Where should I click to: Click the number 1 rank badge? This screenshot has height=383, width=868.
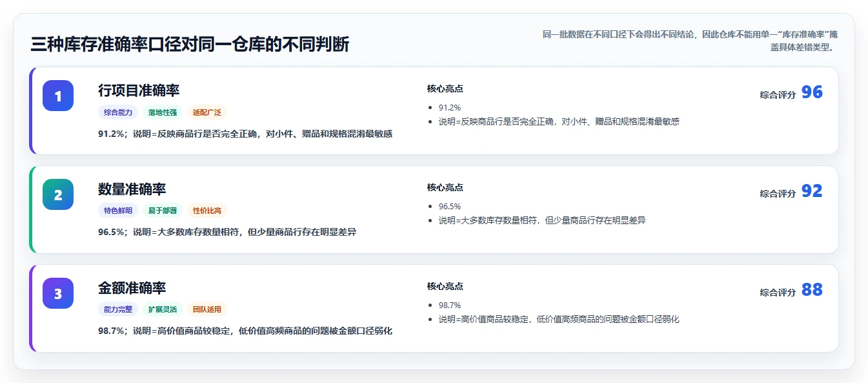coord(58,96)
